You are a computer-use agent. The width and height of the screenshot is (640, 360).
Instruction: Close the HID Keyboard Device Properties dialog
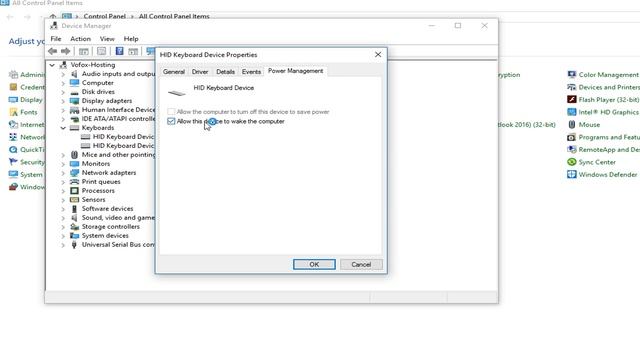coord(378,55)
